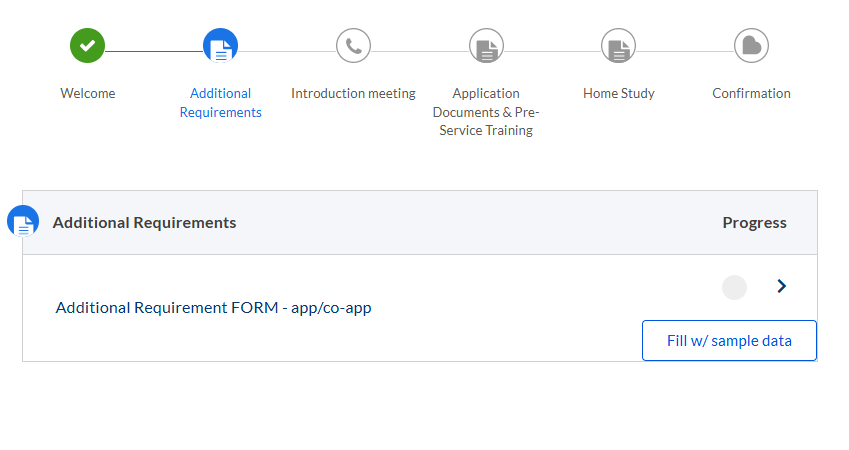
Task: Click the document icon beside the section header
Action: [23, 221]
